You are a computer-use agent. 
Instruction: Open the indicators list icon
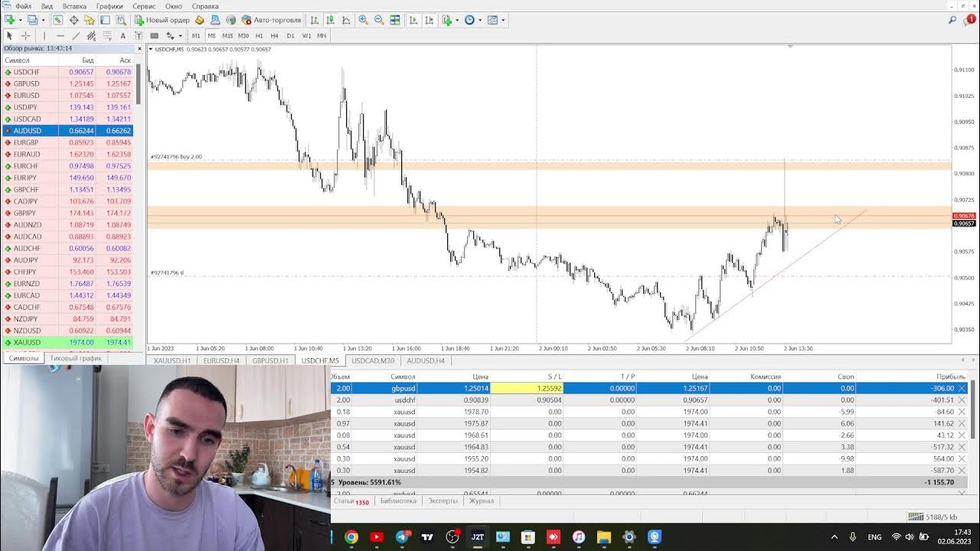(x=448, y=20)
